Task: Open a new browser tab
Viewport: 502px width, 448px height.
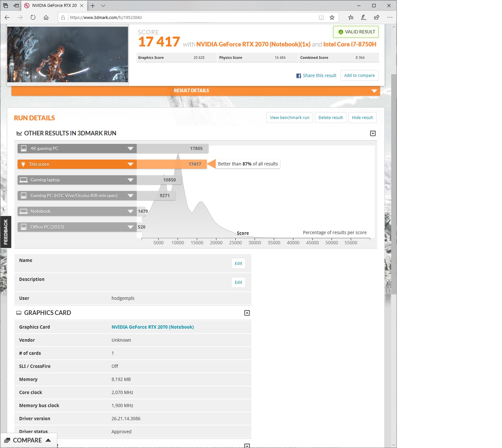Action: pos(93,6)
